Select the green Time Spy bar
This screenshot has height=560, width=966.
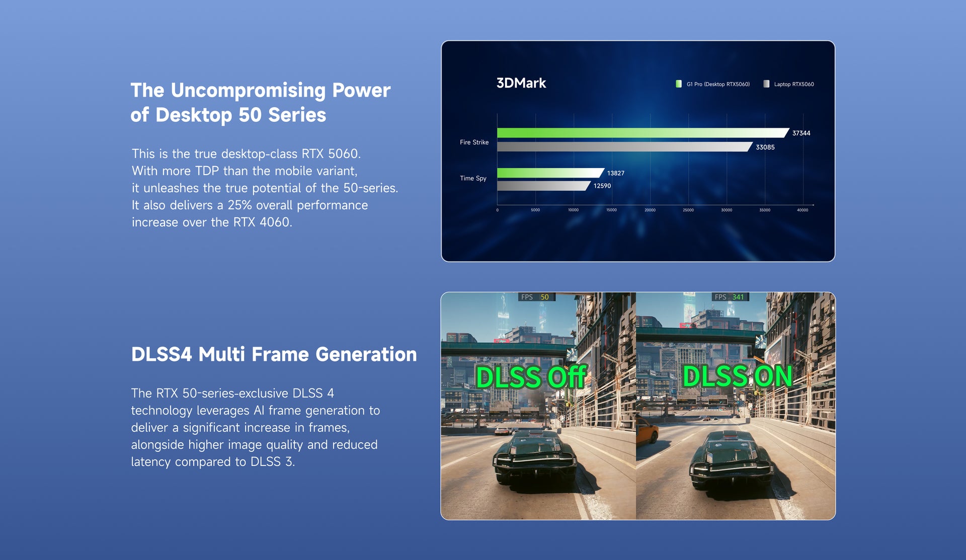click(550, 173)
